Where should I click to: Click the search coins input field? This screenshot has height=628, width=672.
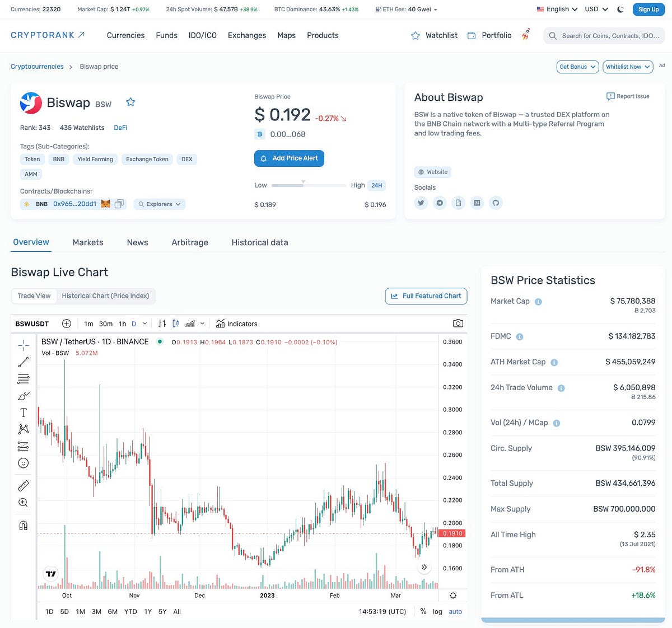coord(604,35)
